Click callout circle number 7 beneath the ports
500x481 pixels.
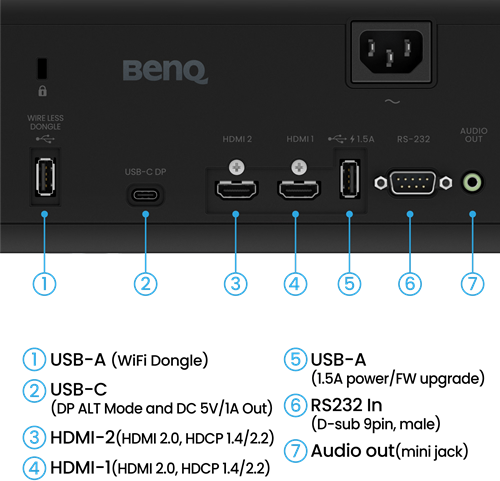pyautogui.click(x=472, y=284)
